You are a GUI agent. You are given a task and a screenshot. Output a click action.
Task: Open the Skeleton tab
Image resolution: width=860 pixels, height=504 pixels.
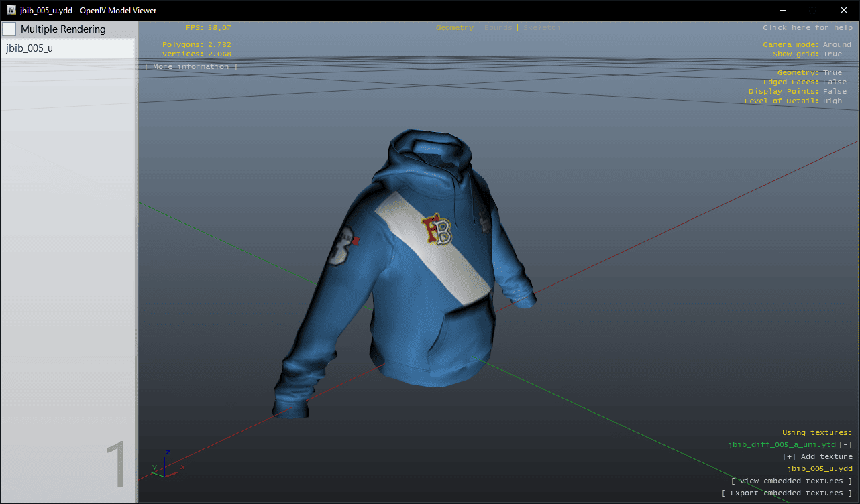[541, 27]
